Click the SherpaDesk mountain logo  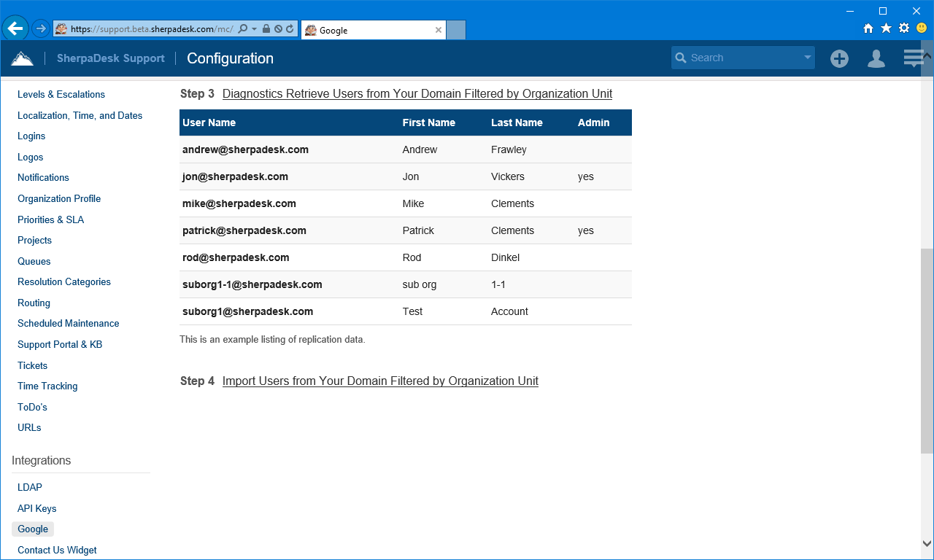pos(22,58)
